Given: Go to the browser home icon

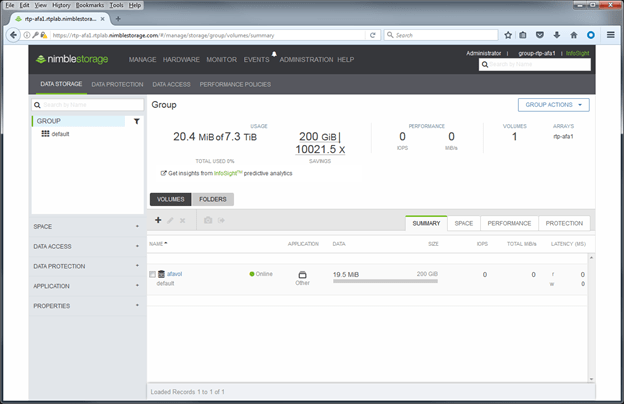Looking at the screenshot, I should pos(573,35).
